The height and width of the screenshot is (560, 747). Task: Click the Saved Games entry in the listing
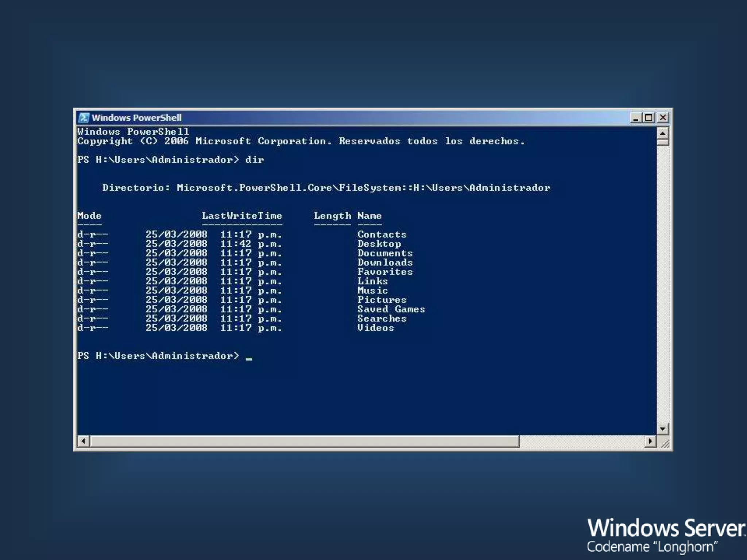click(391, 309)
